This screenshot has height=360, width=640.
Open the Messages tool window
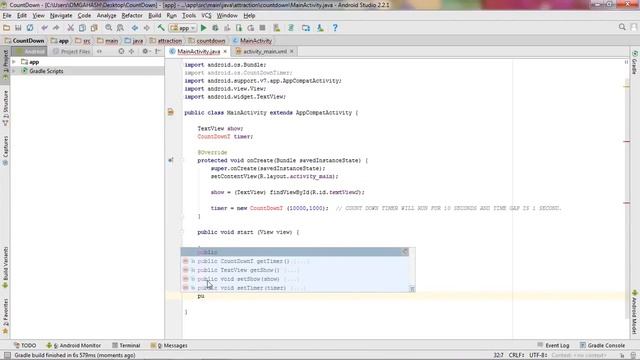tap(169, 345)
